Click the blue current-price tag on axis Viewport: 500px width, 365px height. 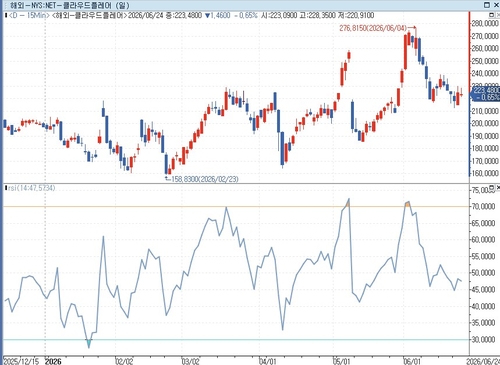point(485,94)
